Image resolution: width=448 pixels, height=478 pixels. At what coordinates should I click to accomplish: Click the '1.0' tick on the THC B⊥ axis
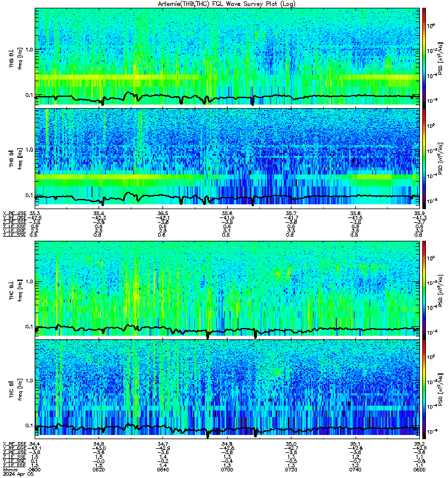[29, 281]
